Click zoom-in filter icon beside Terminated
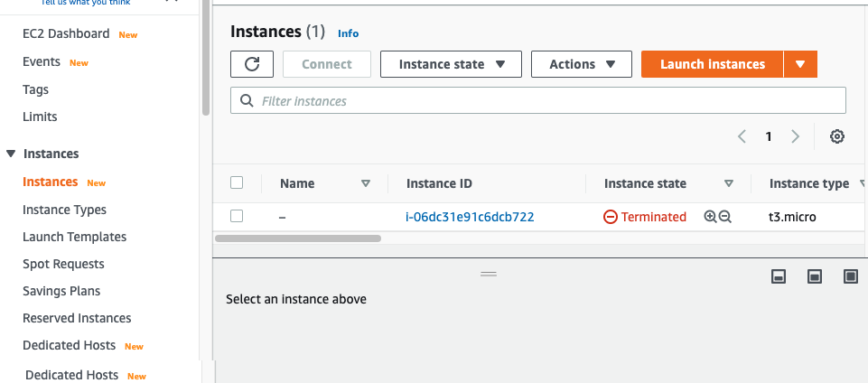 click(x=710, y=217)
